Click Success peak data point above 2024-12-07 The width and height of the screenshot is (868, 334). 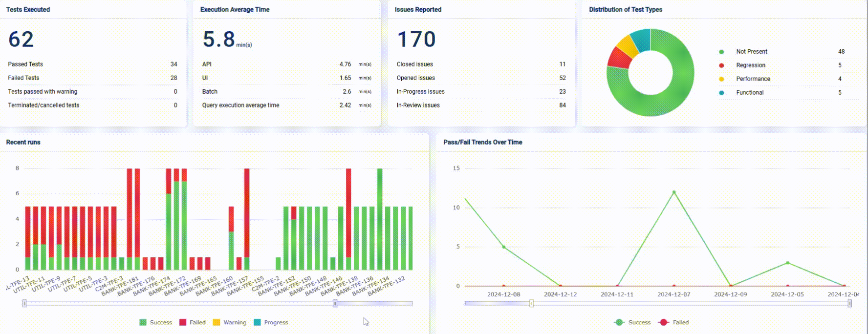(674, 192)
